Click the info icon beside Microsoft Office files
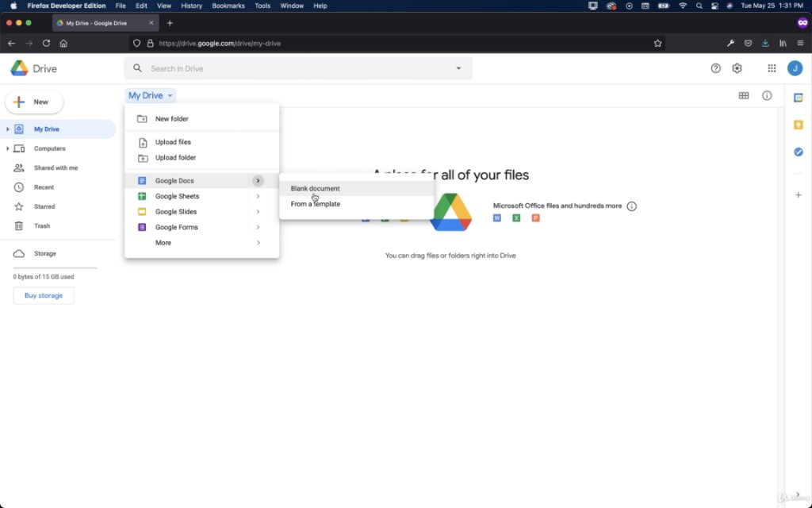 [x=631, y=206]
